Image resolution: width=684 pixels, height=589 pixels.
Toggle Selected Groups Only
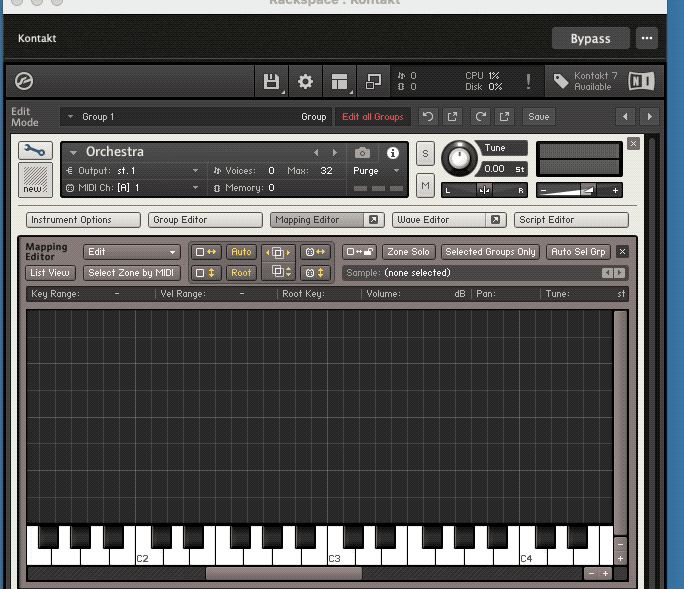(490, 252)
